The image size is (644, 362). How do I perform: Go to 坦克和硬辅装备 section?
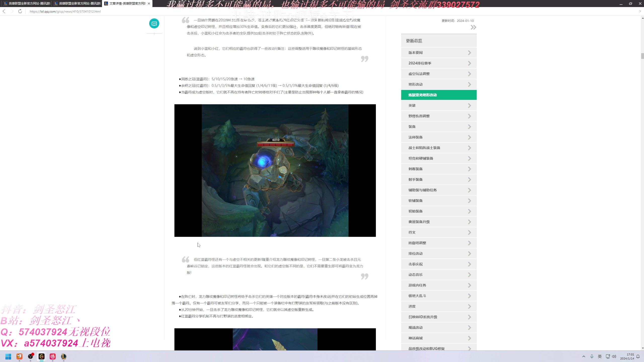coord(439,158)
